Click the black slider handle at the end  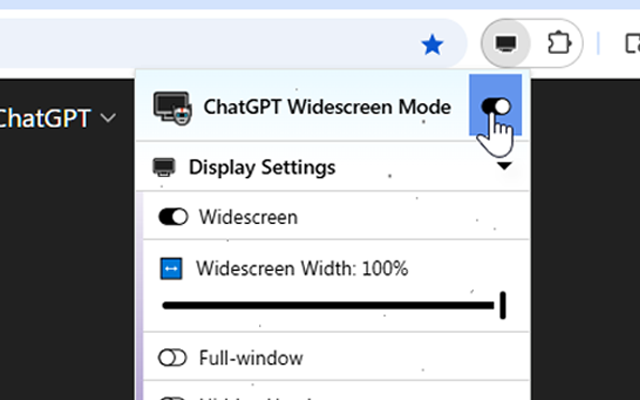pos(502,305)
